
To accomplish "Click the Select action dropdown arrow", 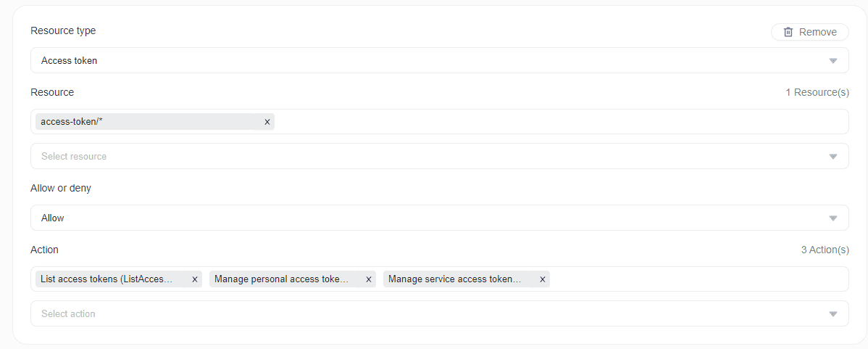I will 832,314.
